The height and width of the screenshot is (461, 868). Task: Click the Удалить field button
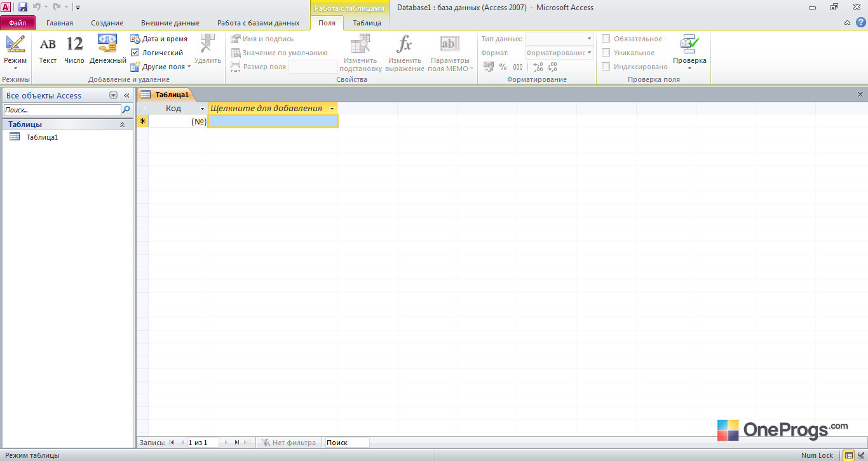click(x=208, y=50)
